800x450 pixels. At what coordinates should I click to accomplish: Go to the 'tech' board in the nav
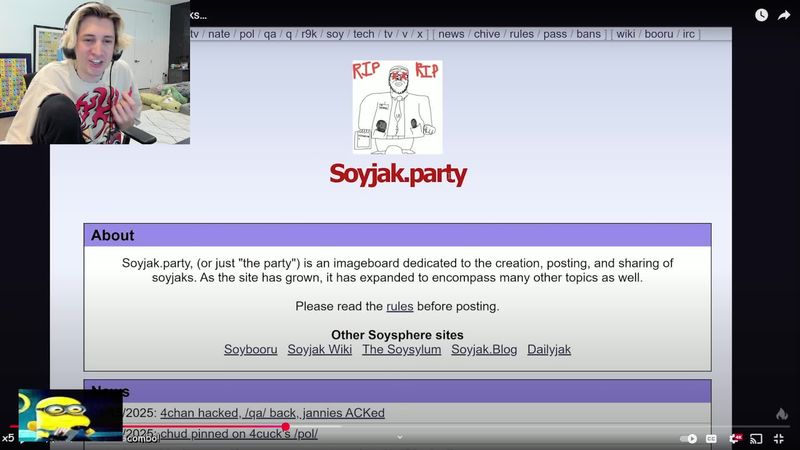pyautogui.click(x=364, y=34)
